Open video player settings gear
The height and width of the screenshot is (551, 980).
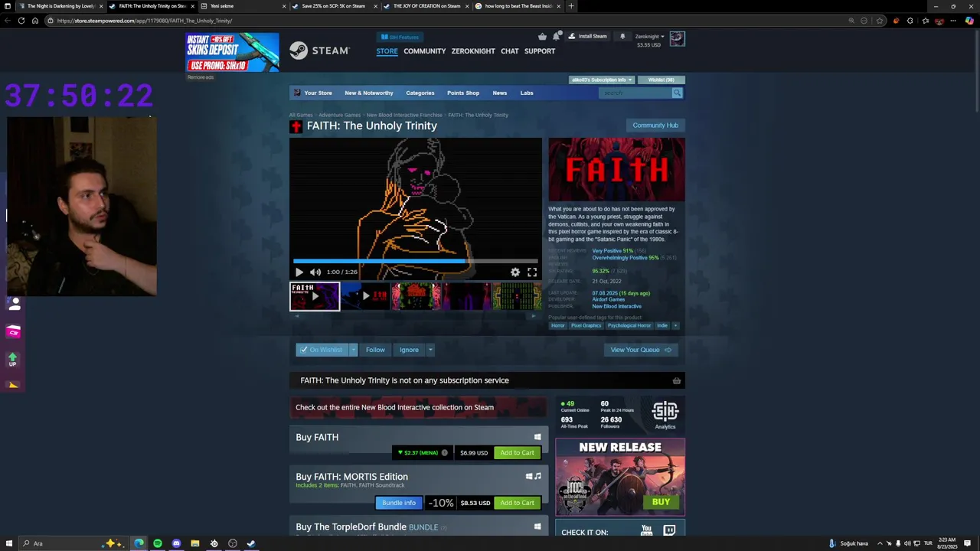(x=515, y=272)
